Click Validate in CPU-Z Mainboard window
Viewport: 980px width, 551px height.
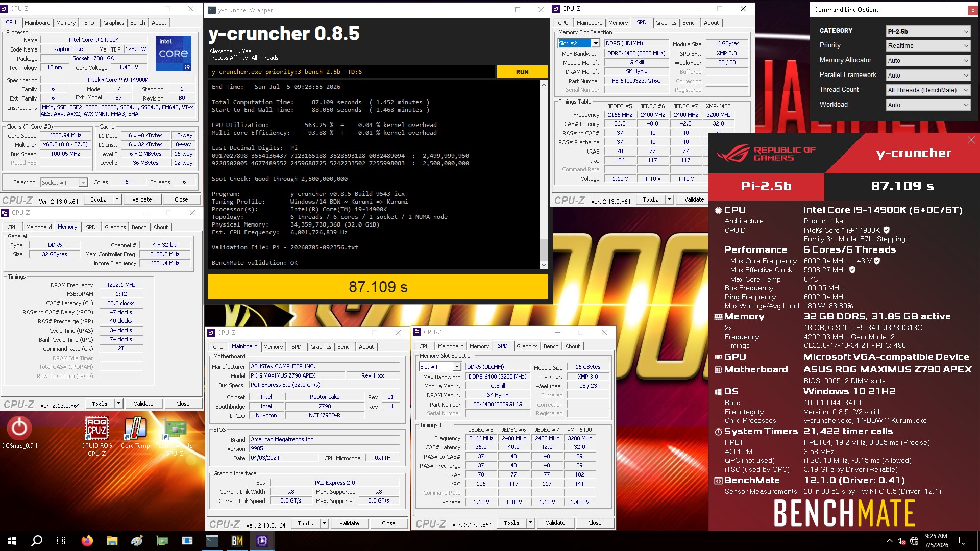click(349, 523)
